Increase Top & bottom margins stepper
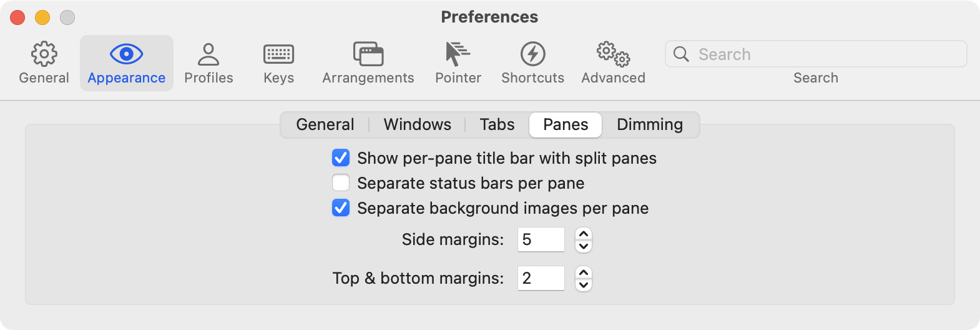The width and height of the screenshot is (980, 330). point(584,272)
